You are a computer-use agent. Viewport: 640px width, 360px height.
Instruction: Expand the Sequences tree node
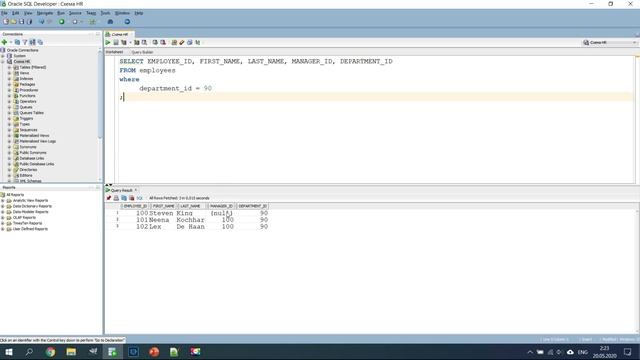(x=9, y=130)
